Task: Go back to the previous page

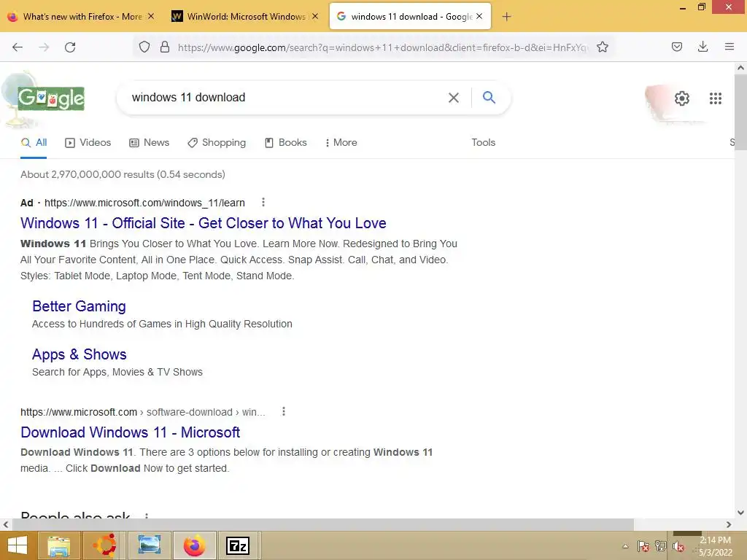Action: pyautogui.click(x=18, y=47)
